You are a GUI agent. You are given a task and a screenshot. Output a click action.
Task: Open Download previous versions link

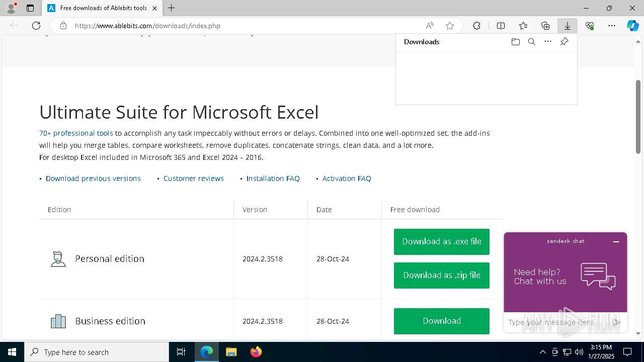pyautogui.click(x=93, y=178)
